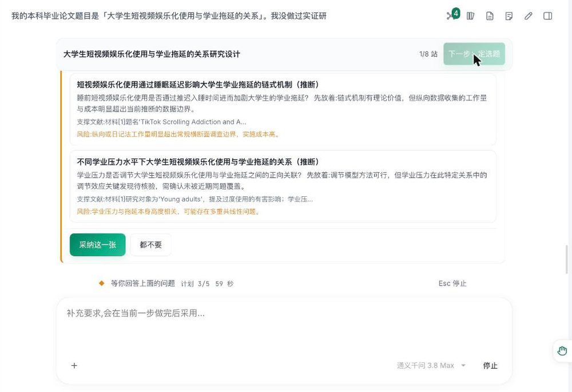Click description 睡前短视频娱乐化使用是否通过推迟入睡时间
This screenshot has width=572, height=392.
pos(281,103)
